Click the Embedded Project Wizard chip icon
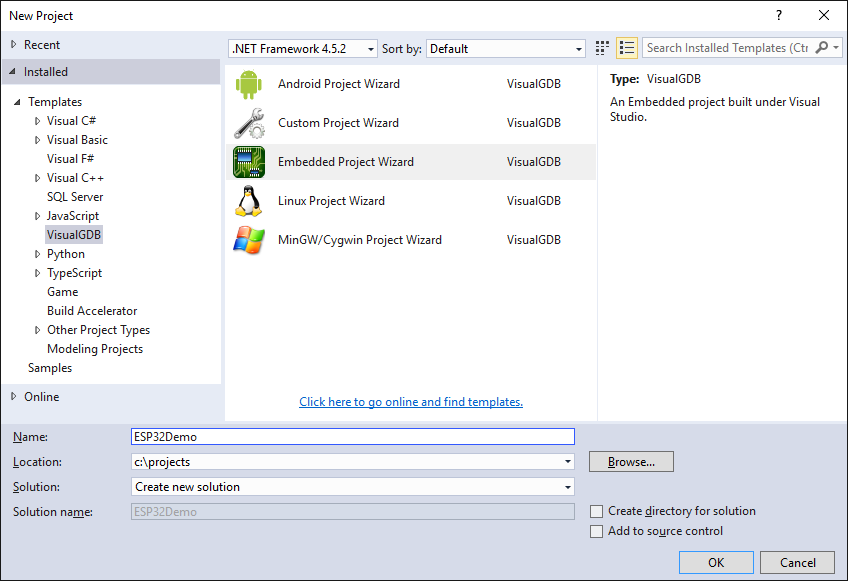 [x=249, y=162]
